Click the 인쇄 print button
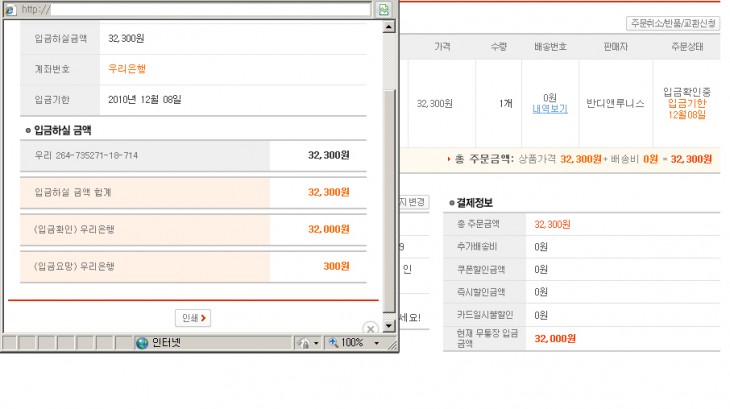 click(x=193, y=318)
